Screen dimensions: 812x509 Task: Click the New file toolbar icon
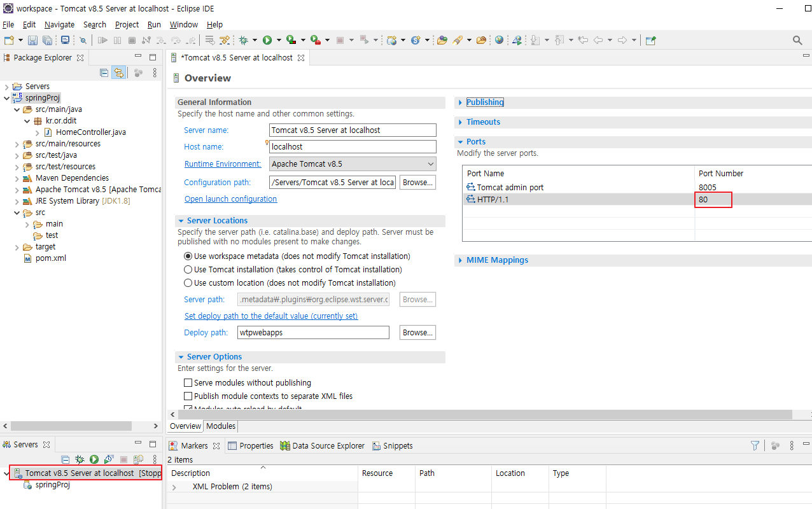tap(9, 40)
